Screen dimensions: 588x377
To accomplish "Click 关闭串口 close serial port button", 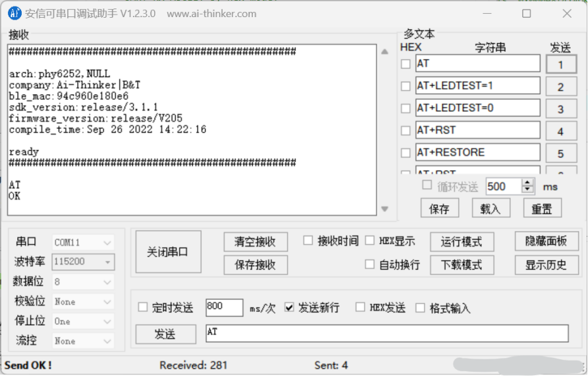I will [168, 252].
